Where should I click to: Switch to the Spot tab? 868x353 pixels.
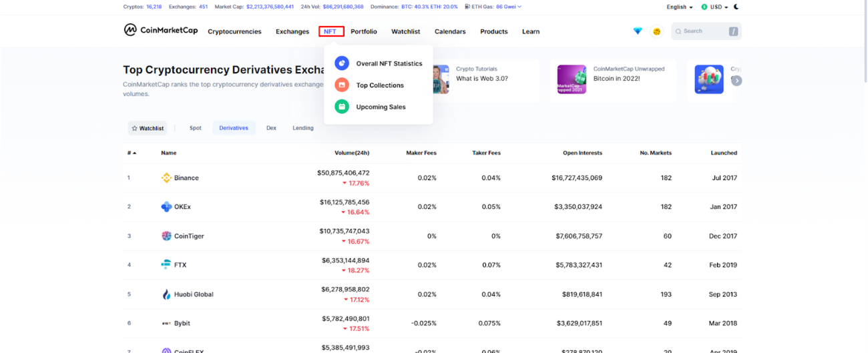(x=195, y=128)
